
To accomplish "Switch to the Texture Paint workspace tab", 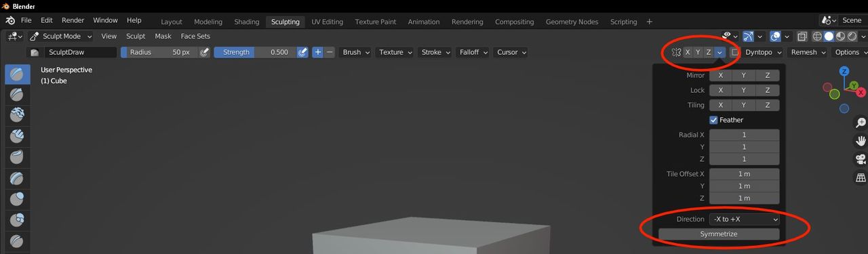I will click(x=375, y=22).
